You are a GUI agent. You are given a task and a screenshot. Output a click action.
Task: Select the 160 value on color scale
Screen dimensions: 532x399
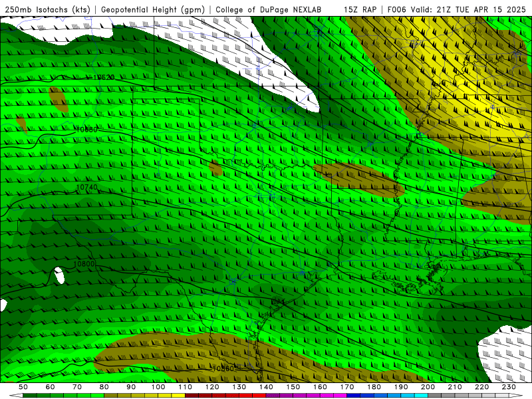click(x=320, y=387)
